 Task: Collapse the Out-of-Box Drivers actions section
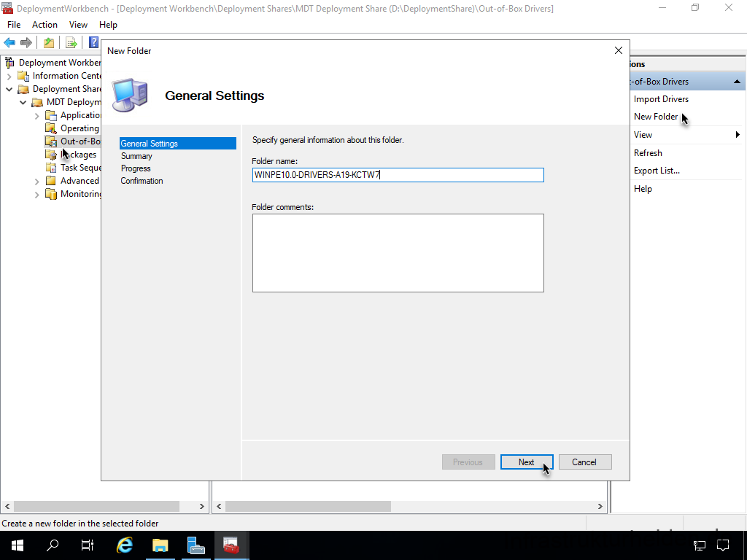pos(737,82)
